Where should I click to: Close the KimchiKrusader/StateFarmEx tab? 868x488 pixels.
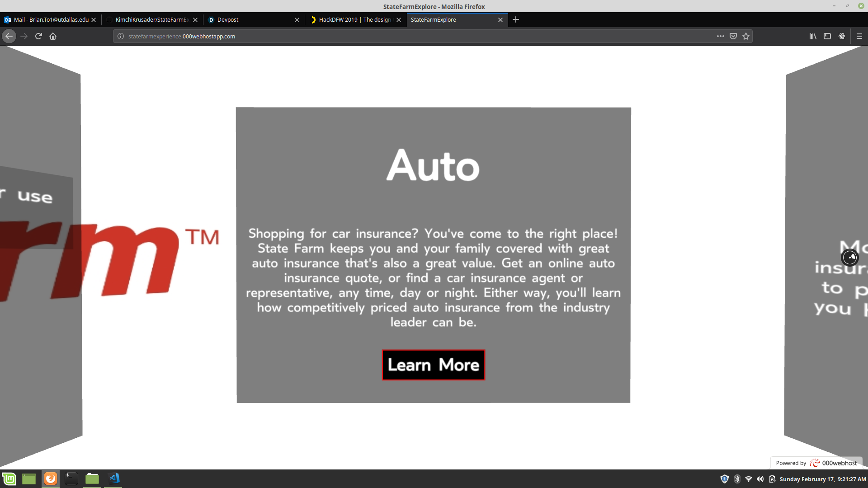pyautogui.click(x=195, y=20)
